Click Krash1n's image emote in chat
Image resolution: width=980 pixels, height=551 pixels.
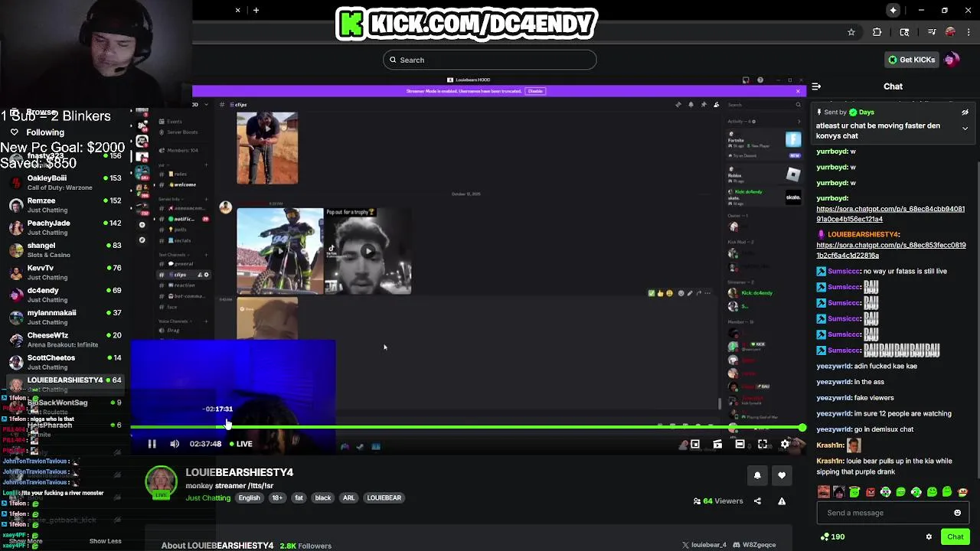tap(854, 445)
